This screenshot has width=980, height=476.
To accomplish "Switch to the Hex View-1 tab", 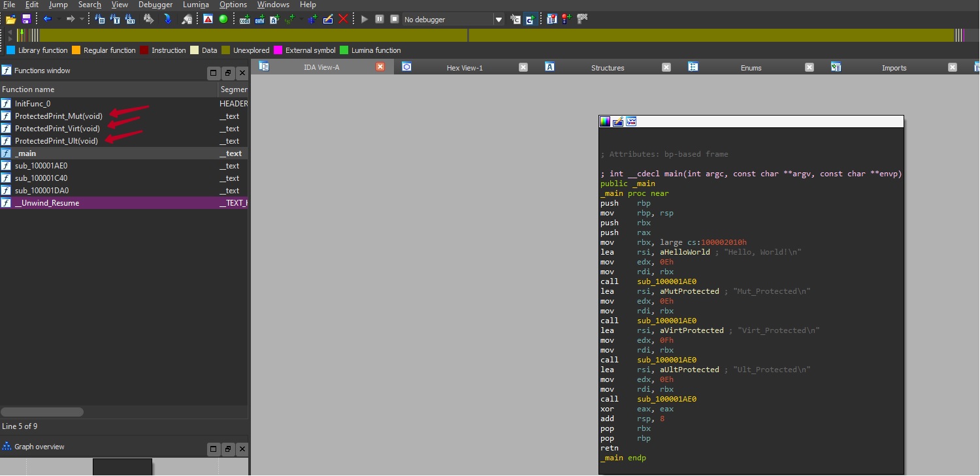I will point(465,67).
